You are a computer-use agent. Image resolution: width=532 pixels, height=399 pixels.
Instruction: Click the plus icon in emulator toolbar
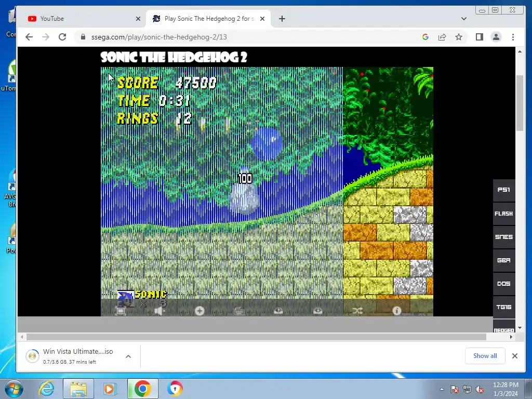pyautogui.click(x=199, y=311)
